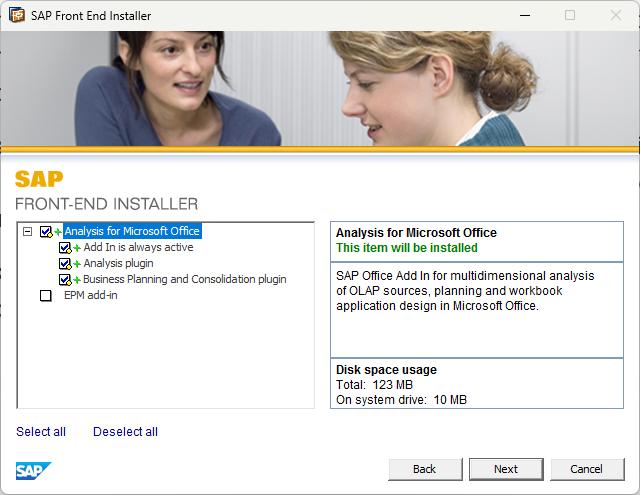Select Business Planning and Consolidation plugin item
Screen dimensions: 640x495
(x=185, y=279)
